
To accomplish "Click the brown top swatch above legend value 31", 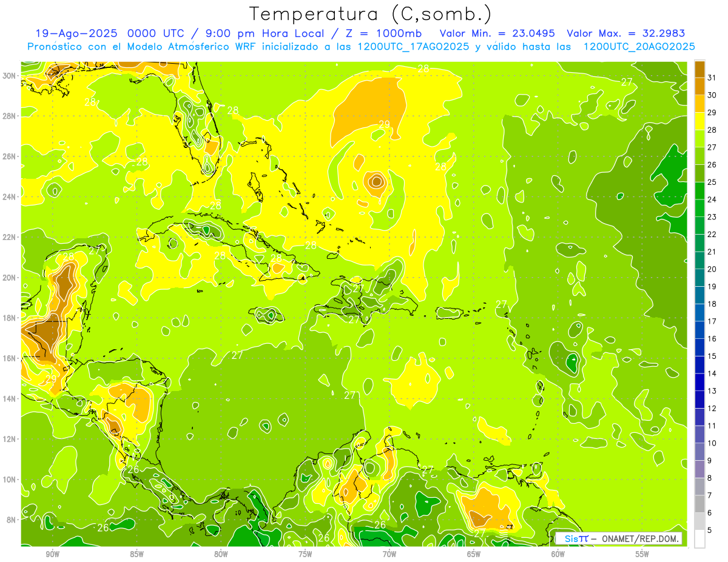I will pos(700,69).
